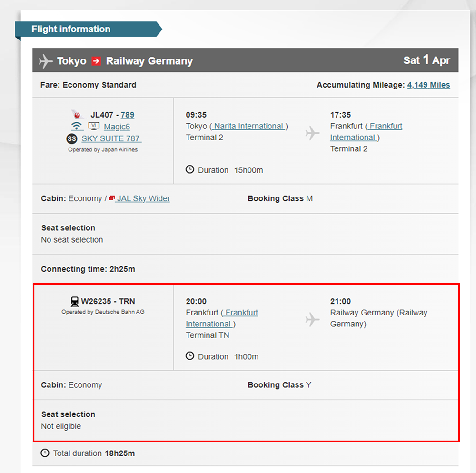The image size is (476, 473).
Task: Click the airplane icon in the Tokyo header
Action: coord(46,61)
